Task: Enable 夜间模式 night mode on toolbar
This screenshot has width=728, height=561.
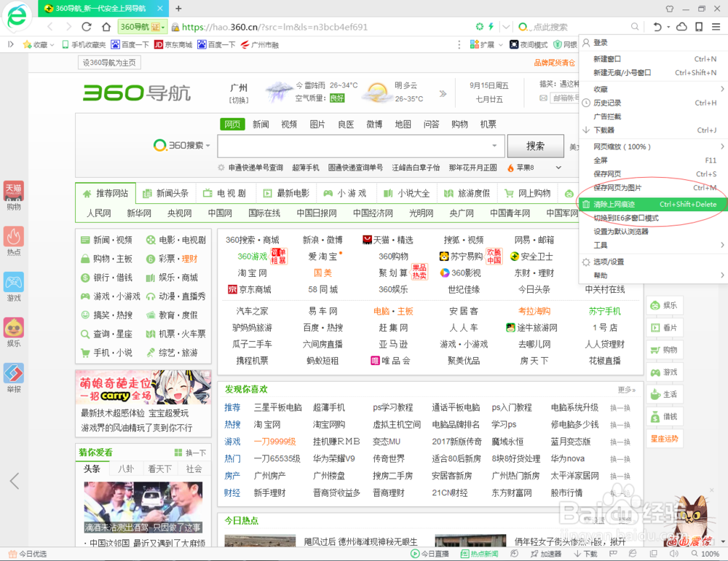Action: 529,44
